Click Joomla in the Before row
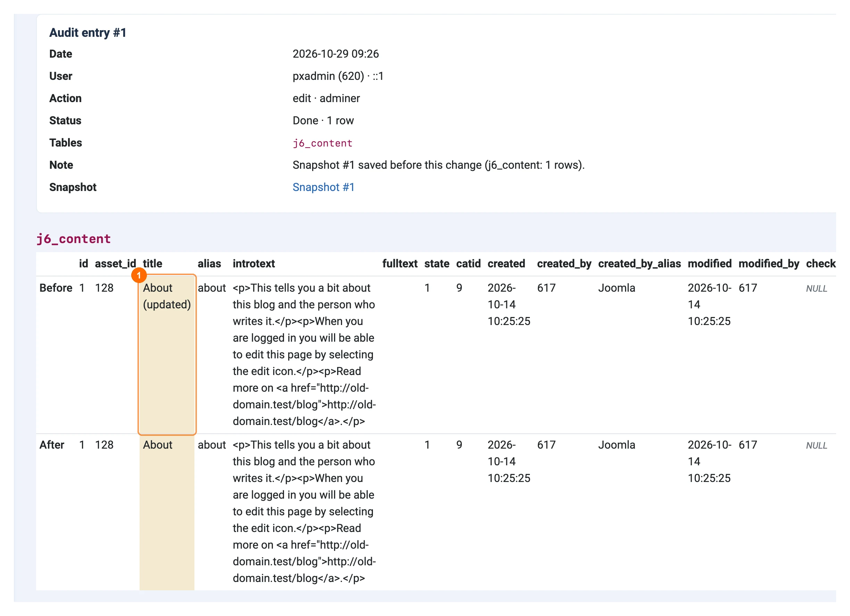The width and height of the screenshot is (850, 616). click(617, 288)
